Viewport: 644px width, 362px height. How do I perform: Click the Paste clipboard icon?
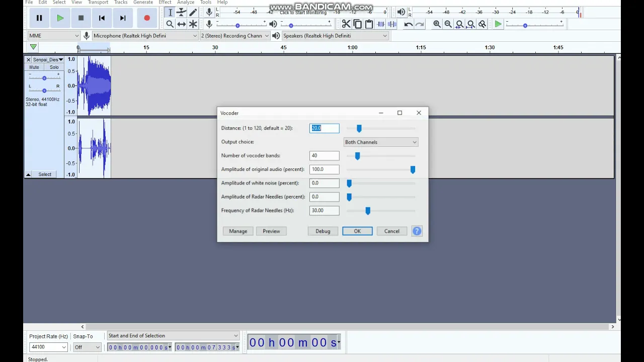coord(369,24)
